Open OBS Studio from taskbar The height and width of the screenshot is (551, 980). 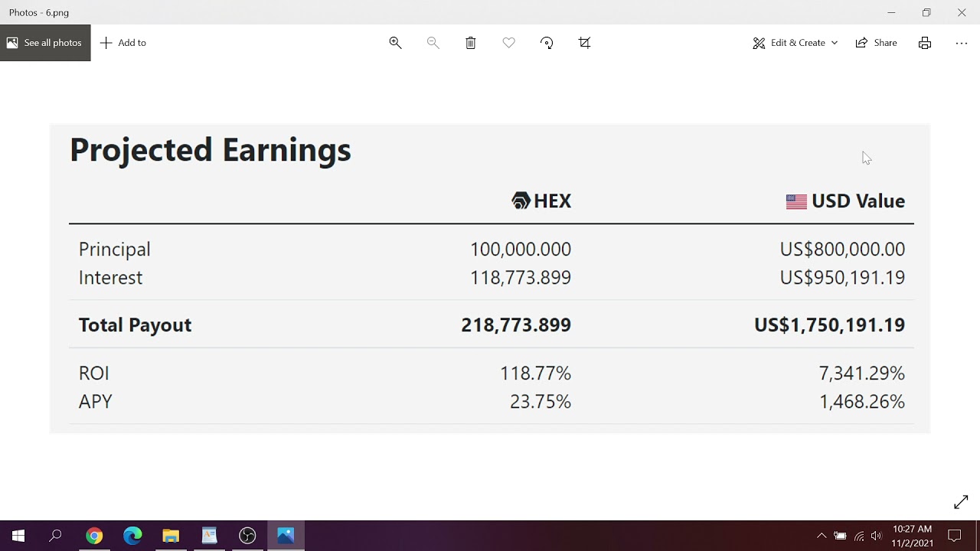(247, 536)
